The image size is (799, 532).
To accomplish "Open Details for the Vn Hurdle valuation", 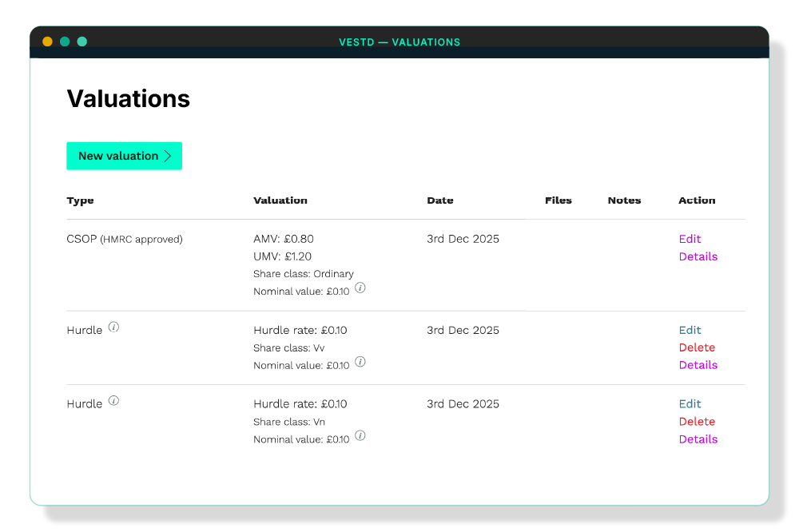I will pyautogui.click(x=698, y=439).
